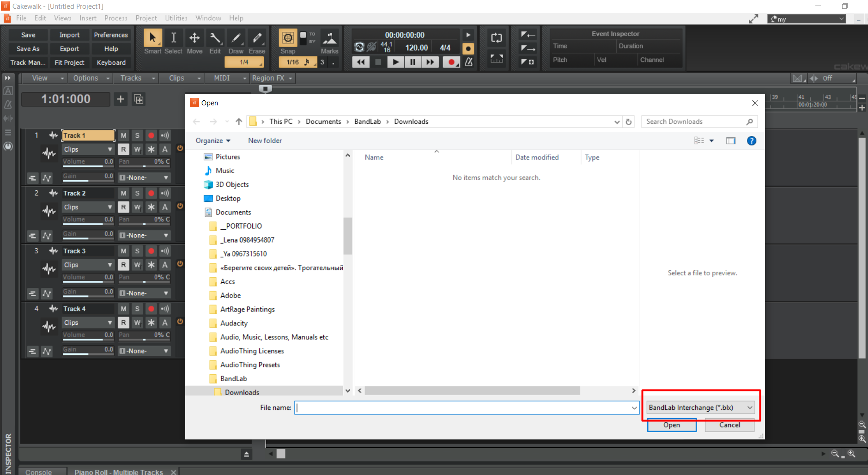Open the Marks snap settings icon
Viewport: 868px width, 475px height.
329,38
